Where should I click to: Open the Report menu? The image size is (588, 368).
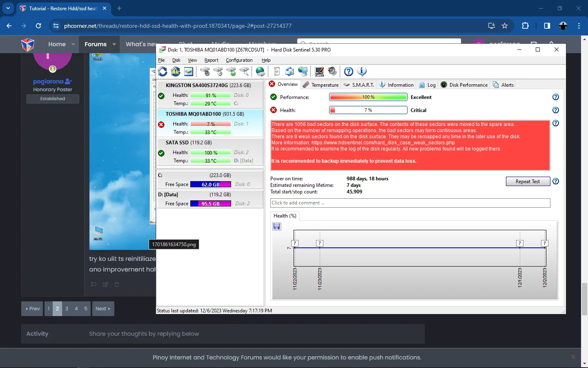(x=212, y=60)
